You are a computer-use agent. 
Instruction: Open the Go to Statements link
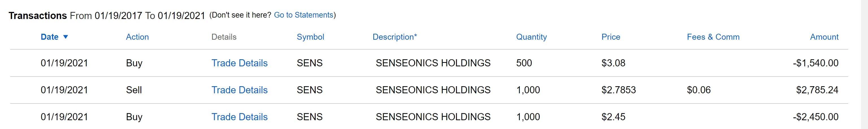[303, 15]
